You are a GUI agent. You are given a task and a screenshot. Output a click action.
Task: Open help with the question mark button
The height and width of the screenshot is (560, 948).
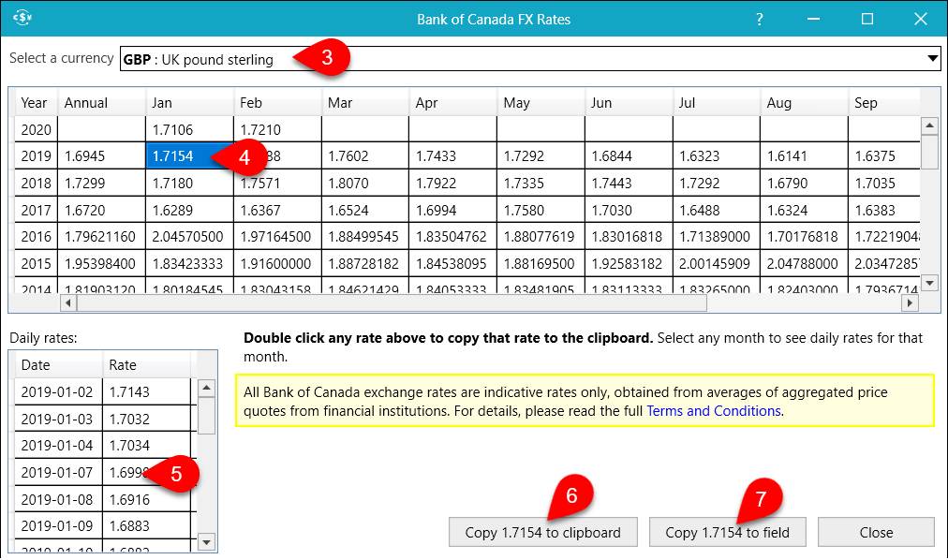(x=760, y=20)
